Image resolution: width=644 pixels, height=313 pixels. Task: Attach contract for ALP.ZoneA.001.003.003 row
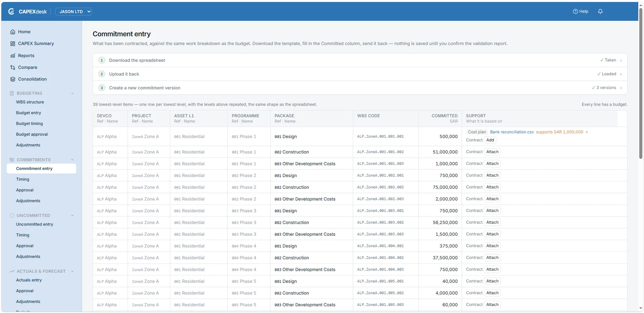pyautogui.click(x=492, y=234)
